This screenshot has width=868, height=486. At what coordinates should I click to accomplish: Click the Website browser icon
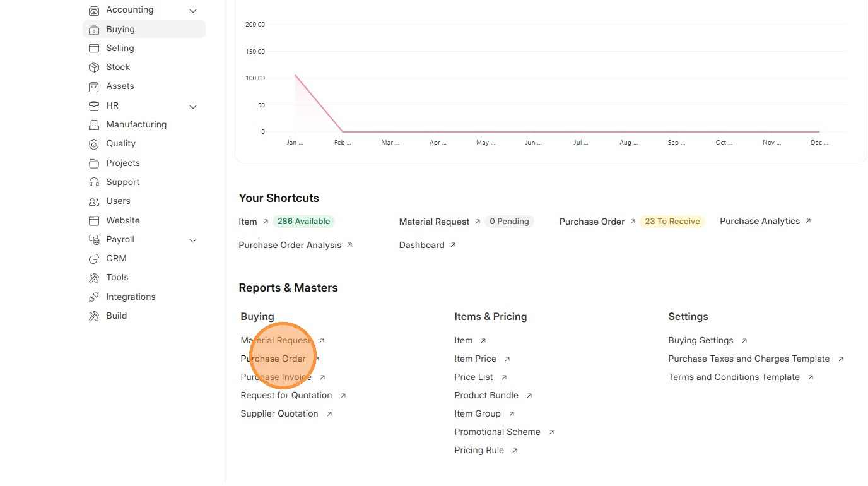(94, 221)
